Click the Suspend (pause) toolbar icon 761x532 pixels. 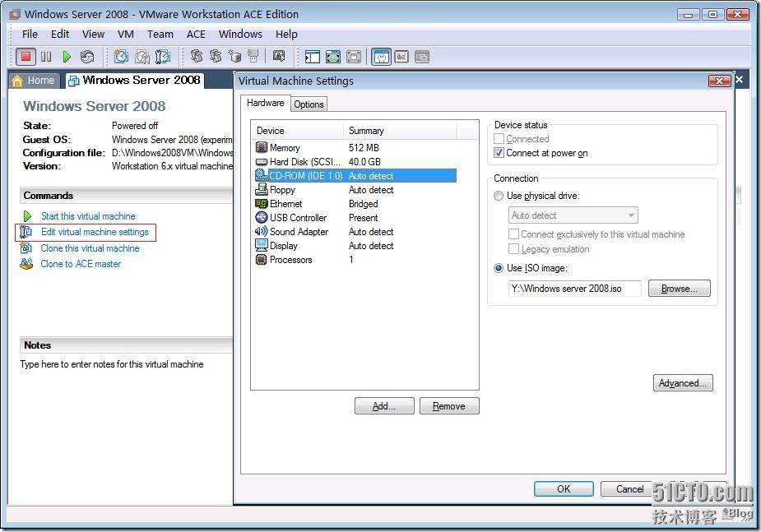coord(46,57)
